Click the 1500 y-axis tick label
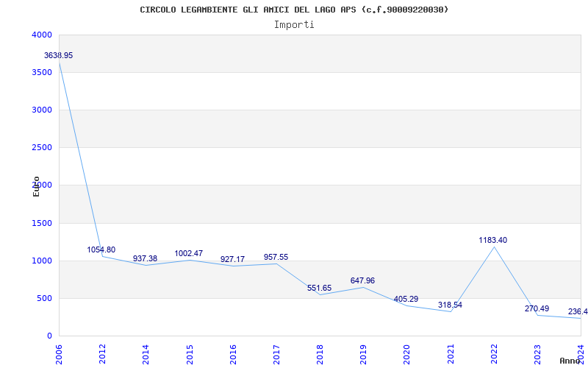588x368 pixels. 42,224
